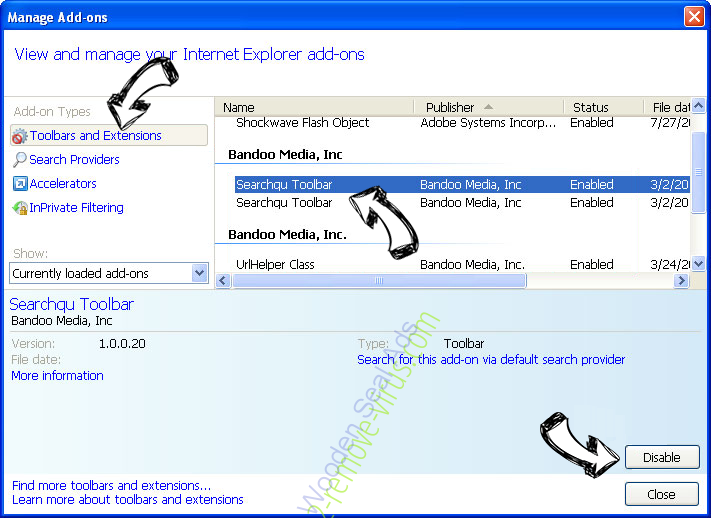Click Find more toolbars and extensions link
The height and width of the screenshot is (518, 711).
click(x=111, y=485)
